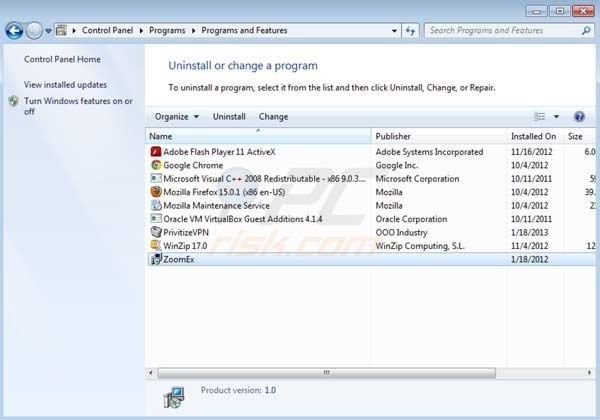Open the Help icon

pyautogui.click(x=579, y=116)
